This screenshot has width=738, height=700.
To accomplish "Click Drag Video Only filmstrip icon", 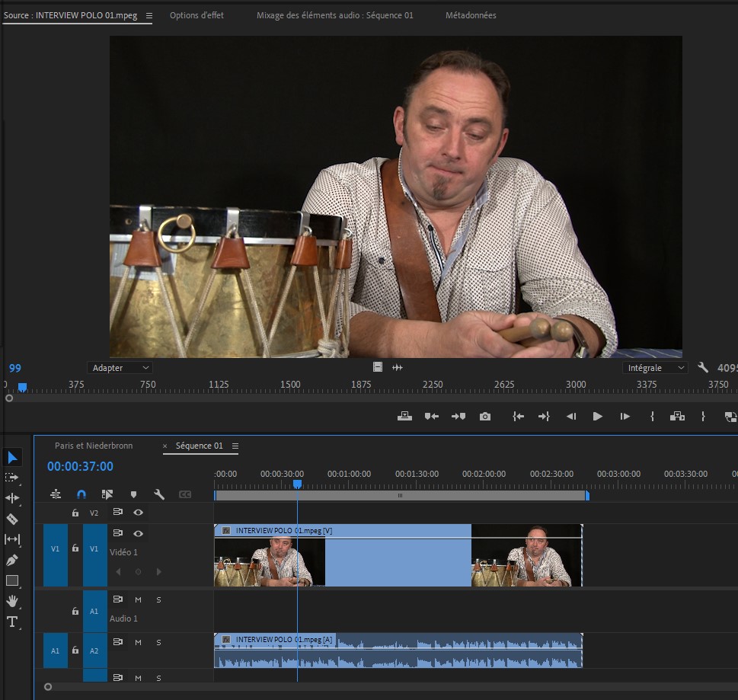I will (x=378, y=367).
